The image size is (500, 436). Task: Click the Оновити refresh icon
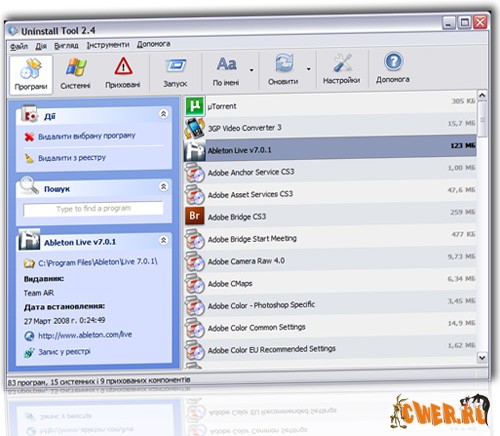pyautogui.click(x=283, y=63)
